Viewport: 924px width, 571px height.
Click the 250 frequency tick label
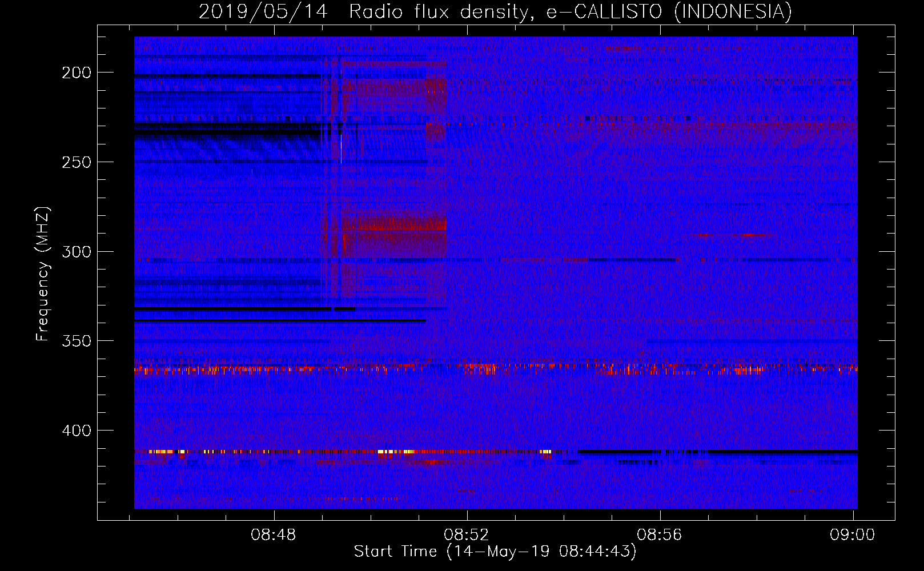click(77, 162)
